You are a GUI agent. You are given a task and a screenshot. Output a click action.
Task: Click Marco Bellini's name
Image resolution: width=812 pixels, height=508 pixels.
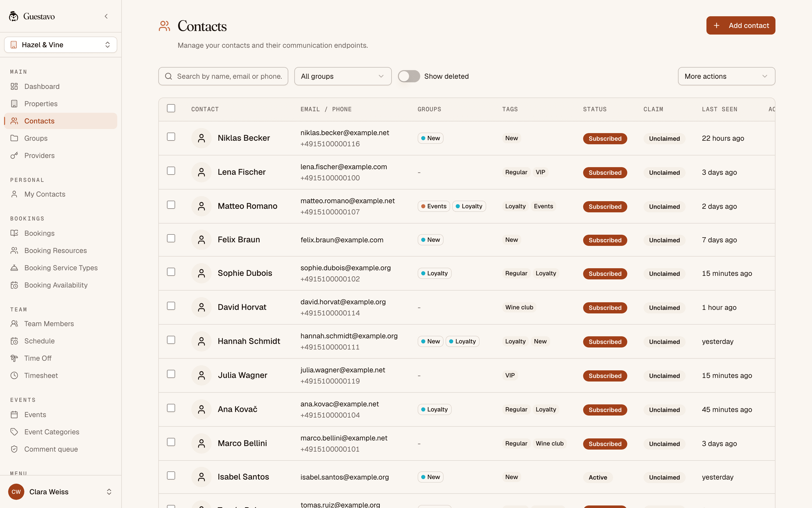click(242, 443)
